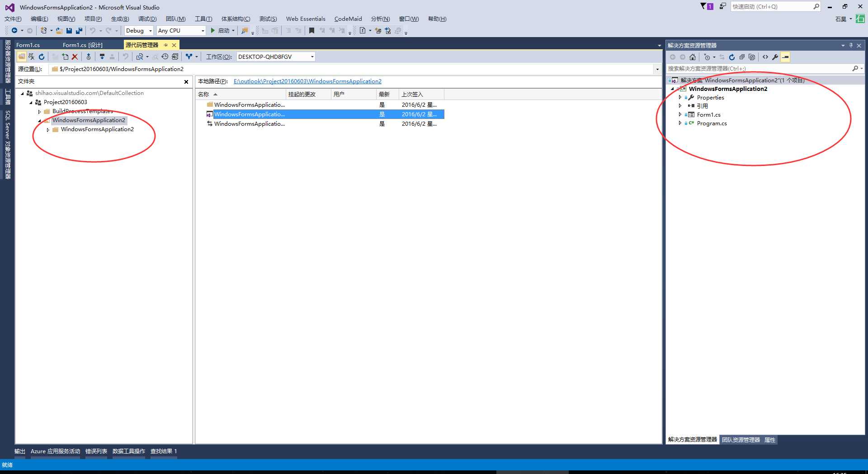Click the Open File icon in main toolbar
868x474 pixels.
[x=59, y=30]
